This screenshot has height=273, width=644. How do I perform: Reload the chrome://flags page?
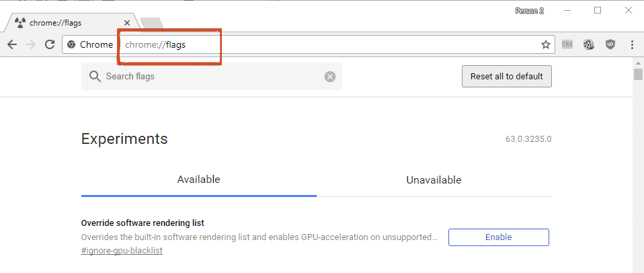[x=50, y=44]
